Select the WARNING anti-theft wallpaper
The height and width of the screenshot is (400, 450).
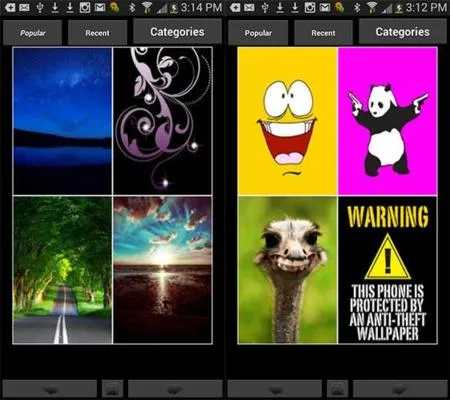(388, 270)
